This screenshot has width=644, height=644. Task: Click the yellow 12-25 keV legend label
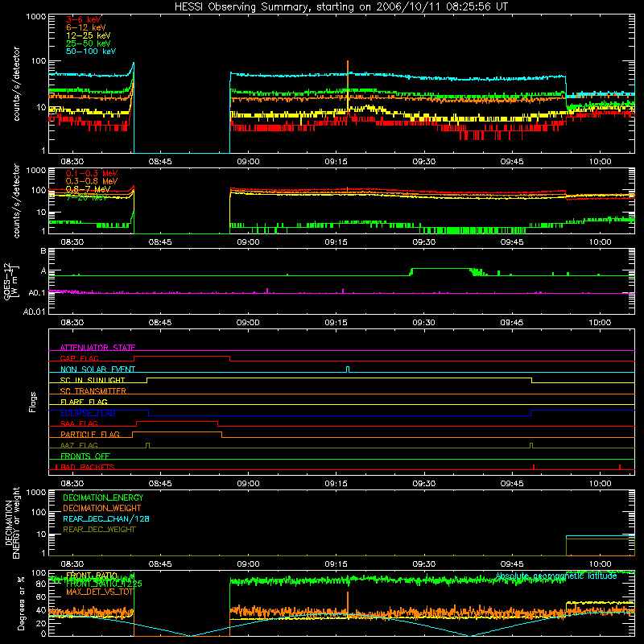pos(88,35)
